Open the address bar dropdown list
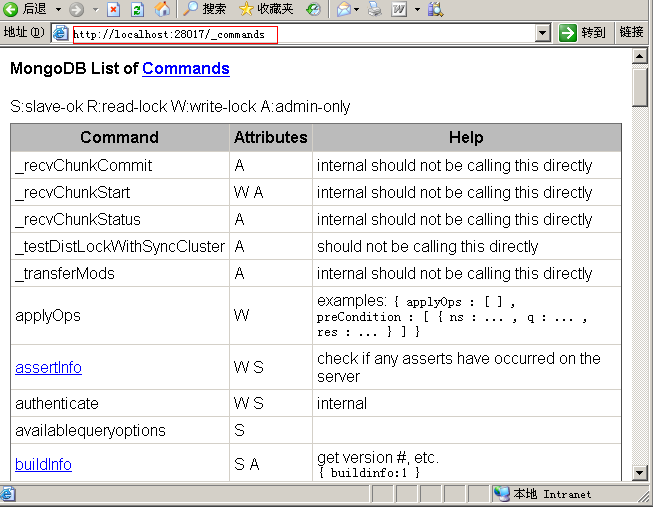 click(542, 33)
